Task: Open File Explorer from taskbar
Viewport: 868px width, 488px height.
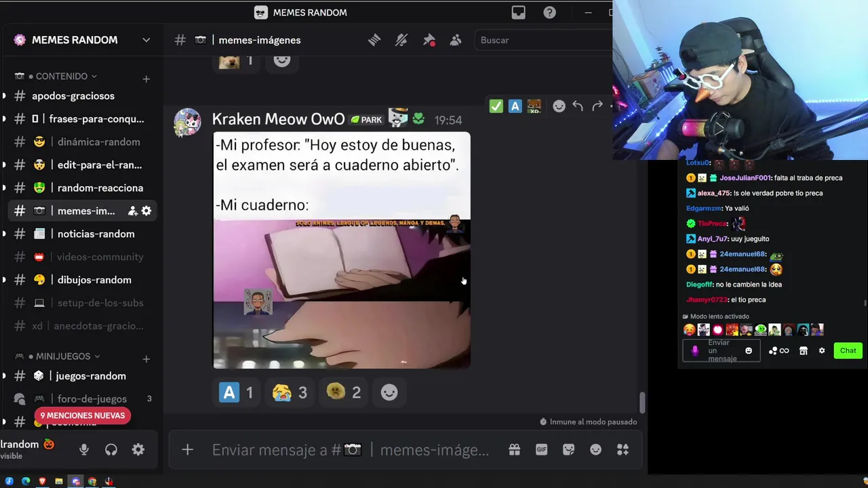Action: click(59, 481)
